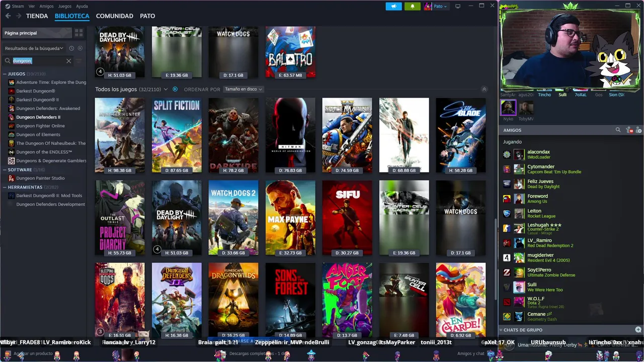Open the green notifications bell
Screen dimensions: 644x362
[x=413, y=6]
